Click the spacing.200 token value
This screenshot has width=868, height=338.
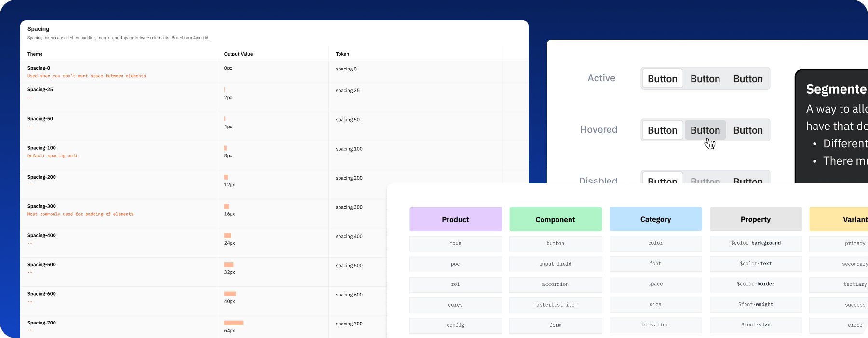point(349,178)
